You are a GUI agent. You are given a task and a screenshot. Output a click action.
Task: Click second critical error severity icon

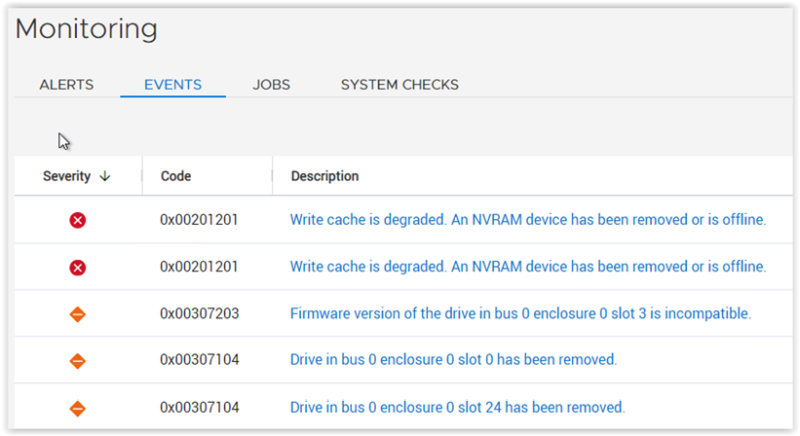pyautogui.click(x=78, y=267)
